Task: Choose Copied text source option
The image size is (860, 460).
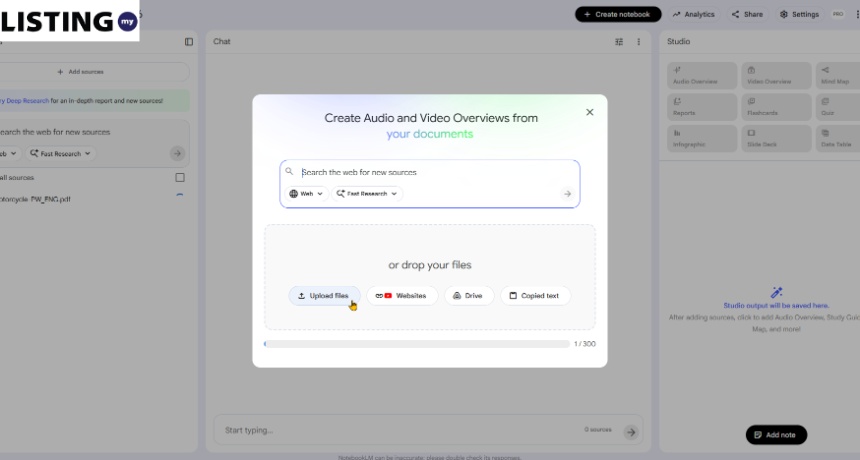Action: pos(535,296)
